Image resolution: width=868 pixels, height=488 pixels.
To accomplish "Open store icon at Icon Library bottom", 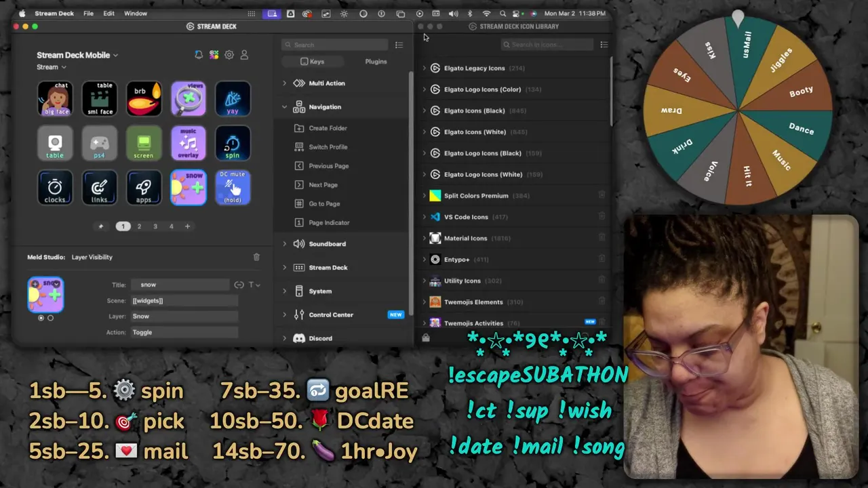I will click(426, 338).
